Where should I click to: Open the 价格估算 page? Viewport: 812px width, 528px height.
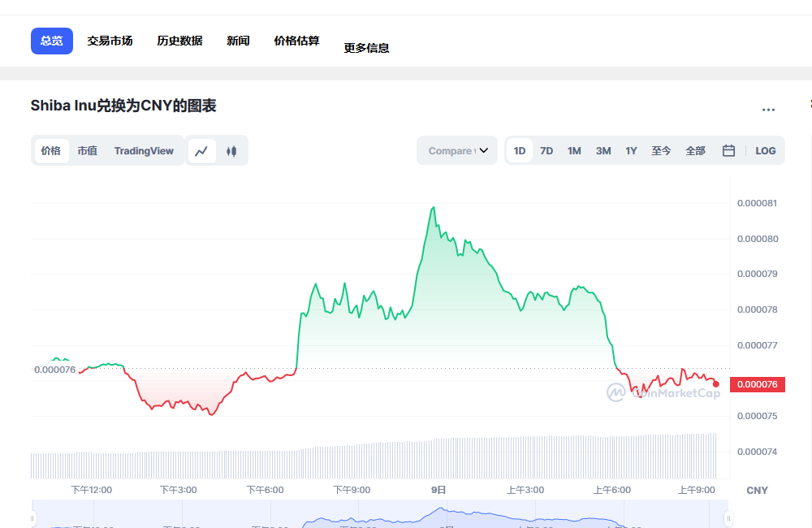[x=296, y=40]
